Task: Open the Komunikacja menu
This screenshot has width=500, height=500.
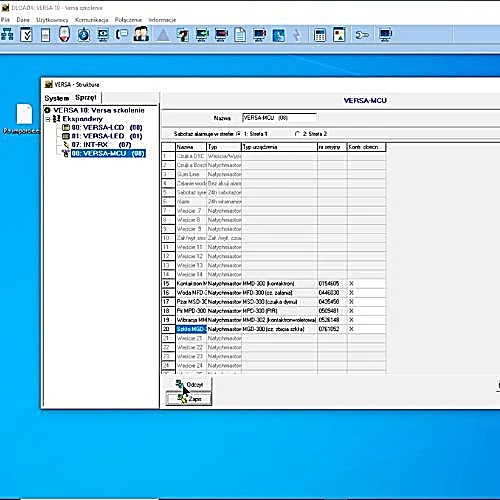Action: (92, 20)
